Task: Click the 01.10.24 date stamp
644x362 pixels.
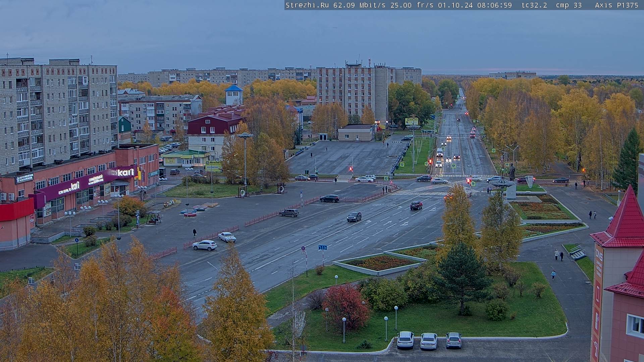Action: (455, 5)
